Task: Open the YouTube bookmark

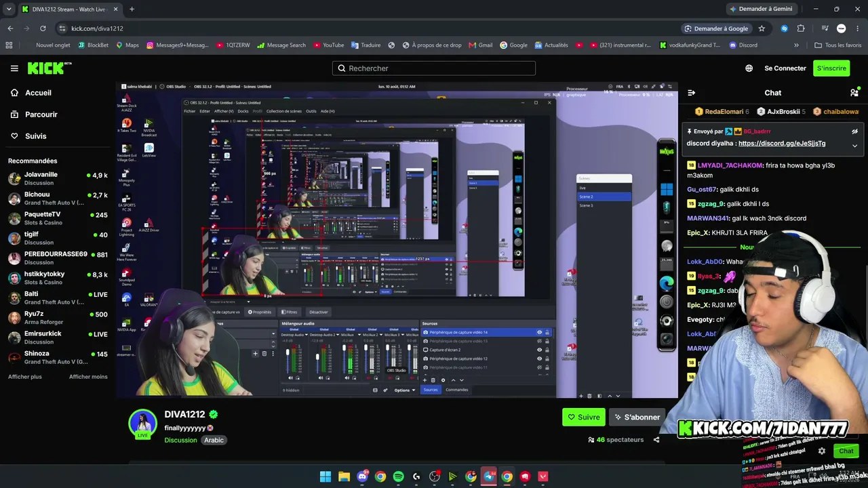Action: click(328, 45)
